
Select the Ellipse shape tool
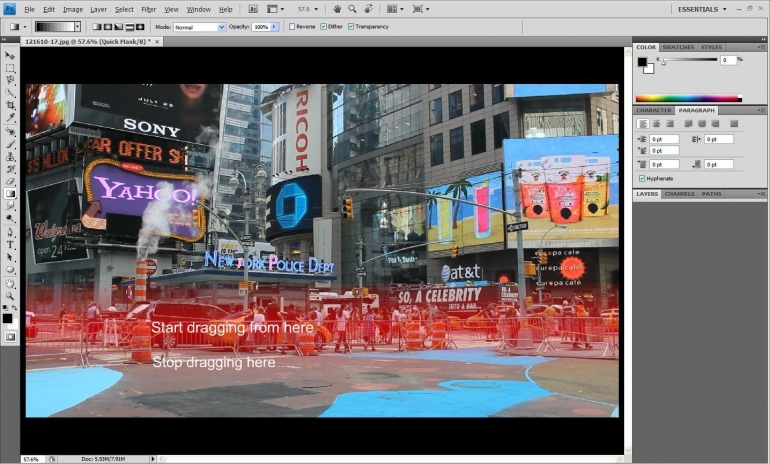point(10,270)
